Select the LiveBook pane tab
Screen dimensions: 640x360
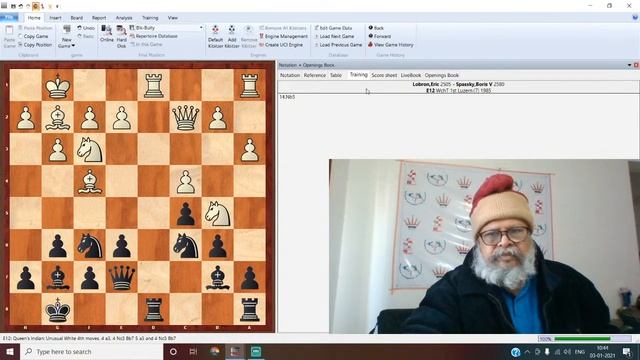pos(411,76)
